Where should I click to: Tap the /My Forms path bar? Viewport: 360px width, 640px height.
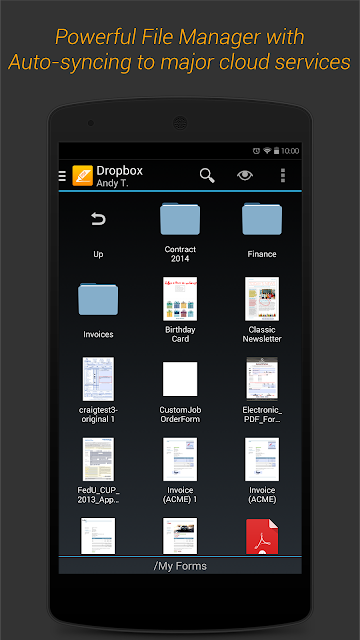pyautogui.click(x=180, y=566)
